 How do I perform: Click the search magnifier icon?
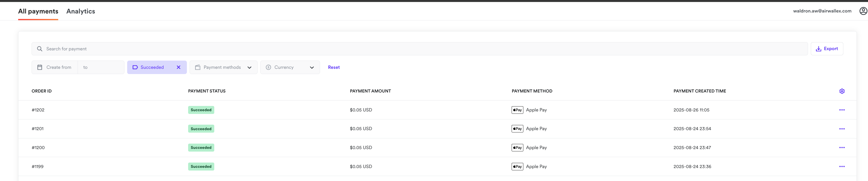39,49
